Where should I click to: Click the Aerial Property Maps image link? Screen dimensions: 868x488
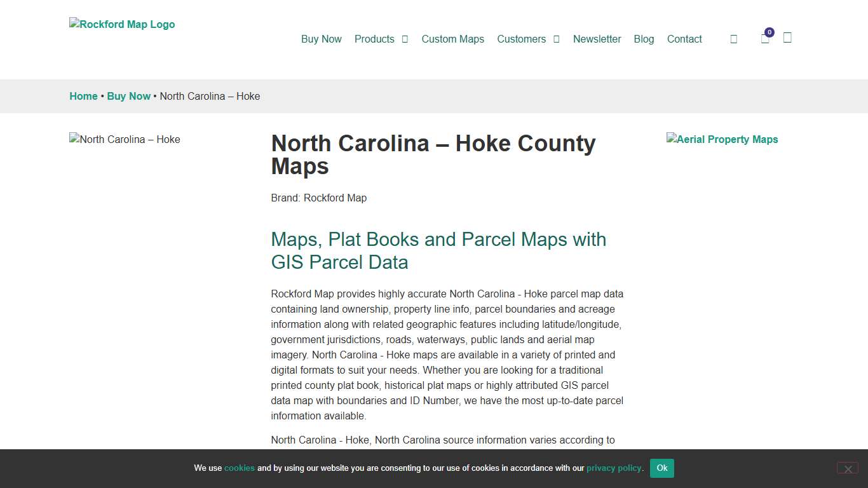pyautogui.click(x=722, y=139)
